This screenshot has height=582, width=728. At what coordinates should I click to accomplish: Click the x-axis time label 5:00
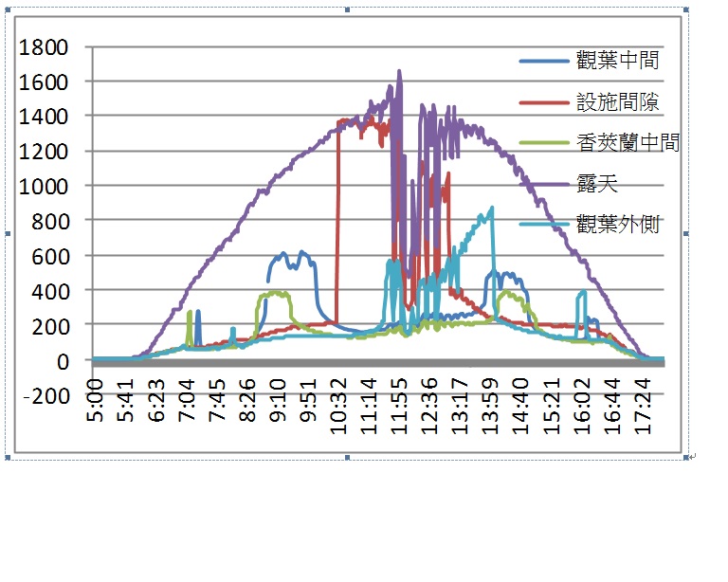(x=95, y=400)
